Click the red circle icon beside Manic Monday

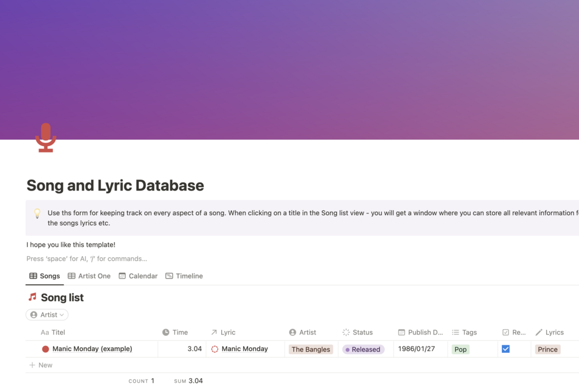click(46, 349)
